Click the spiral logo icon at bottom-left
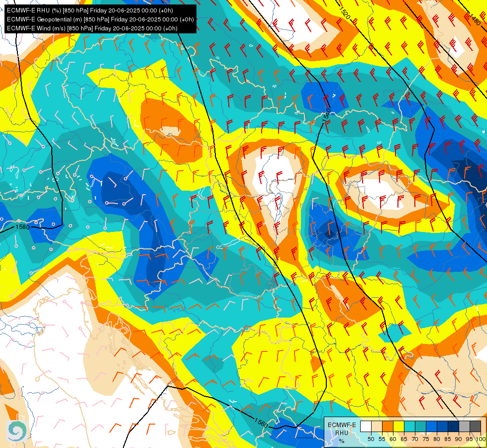Image resolution: width=487 pixels, height=448 pixels. point(17,431)
